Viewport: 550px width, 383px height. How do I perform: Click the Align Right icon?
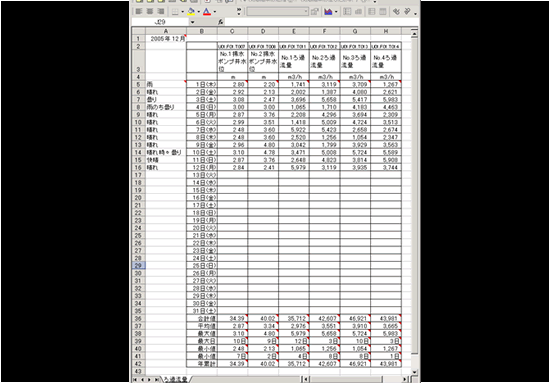click(x=160, y=12)
